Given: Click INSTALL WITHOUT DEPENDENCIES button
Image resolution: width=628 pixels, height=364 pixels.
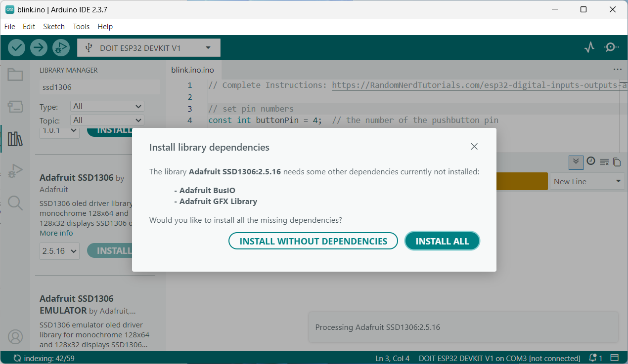Looking at the screenshot, I should [314, 241].
